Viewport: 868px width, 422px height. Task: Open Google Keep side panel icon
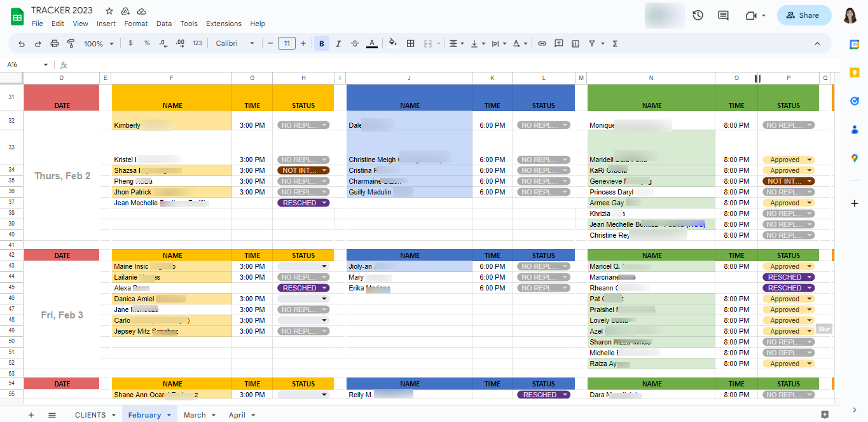855,72
